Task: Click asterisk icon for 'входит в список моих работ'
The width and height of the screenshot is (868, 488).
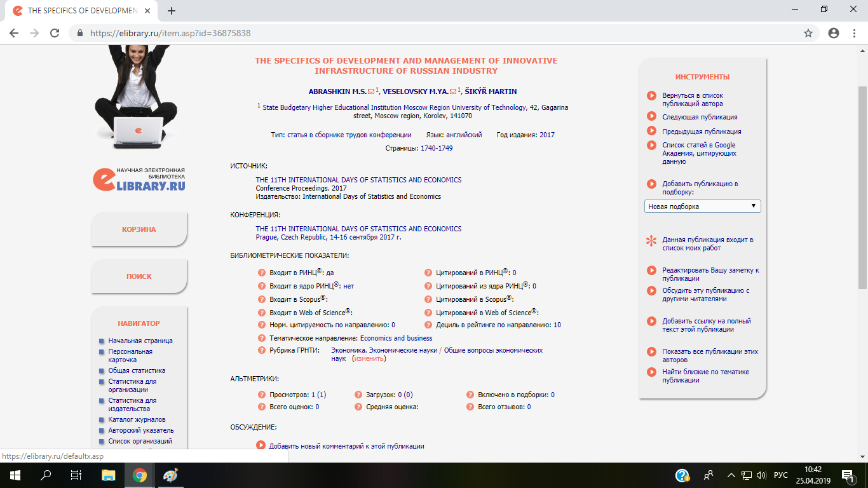Action: point(651,241)
